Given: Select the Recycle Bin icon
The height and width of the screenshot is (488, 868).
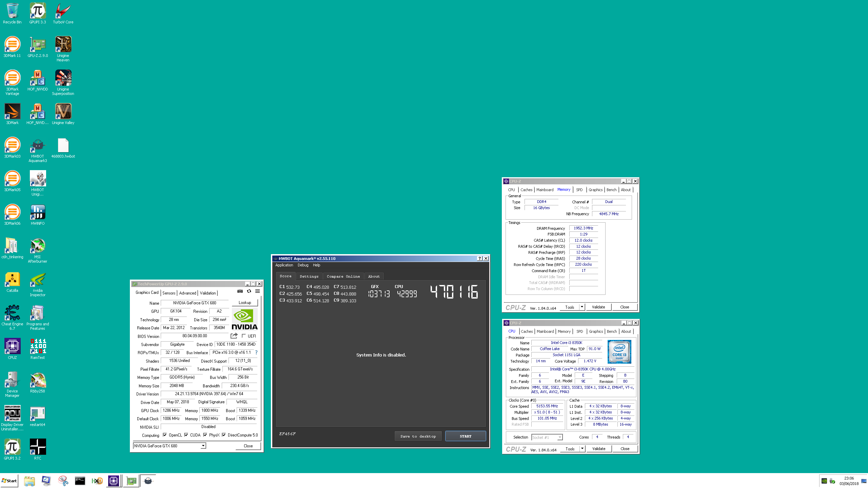Looking at the screenshot, I should (12, 14).
